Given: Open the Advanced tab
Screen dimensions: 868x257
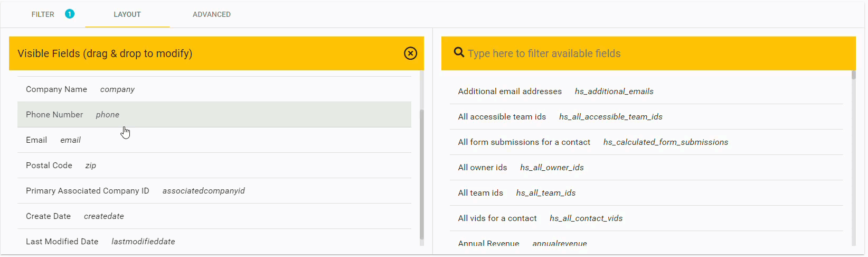Looking at the screenshot, I should coord(212,14).
